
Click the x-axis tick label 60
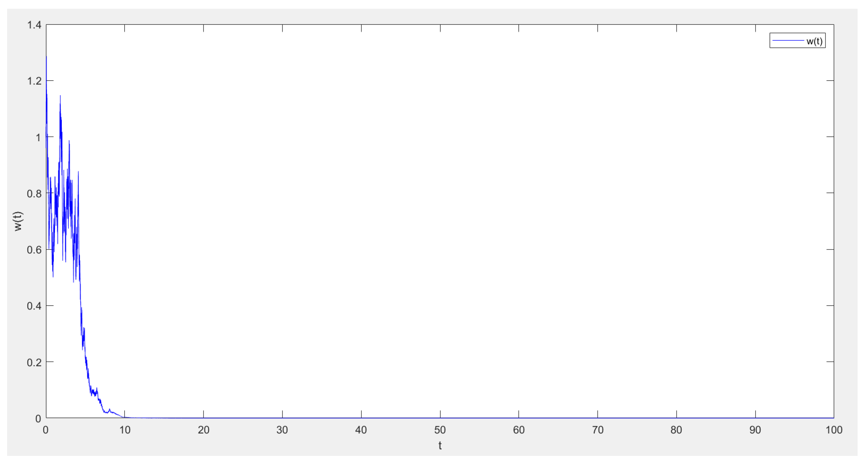click(518, 430)
